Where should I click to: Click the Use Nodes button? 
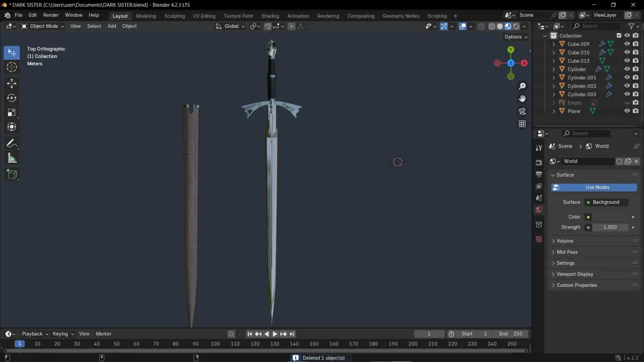(594, 188)
